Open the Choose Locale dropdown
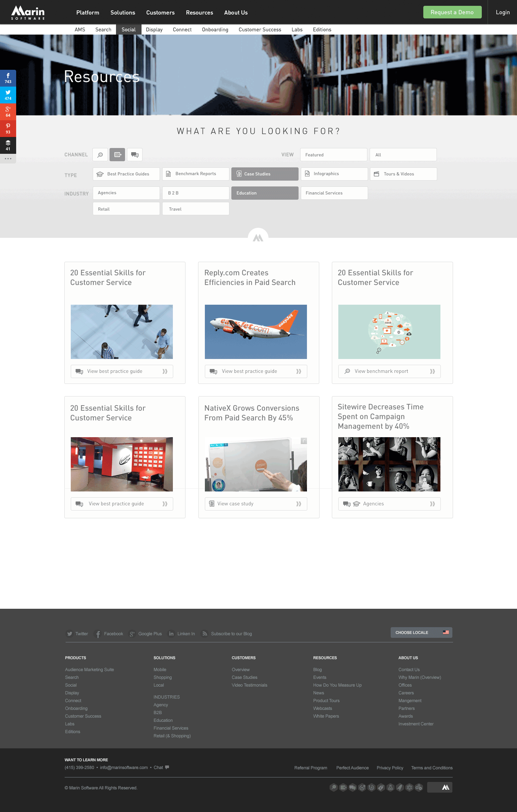Screen dimensions: 517x812 pyautogui.click(x=421, y=632)
